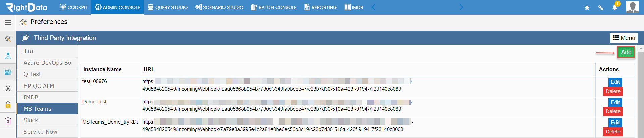Select the tools icon in left sidebar
Screen dimensions: 644x138
(x=8, y=39)
